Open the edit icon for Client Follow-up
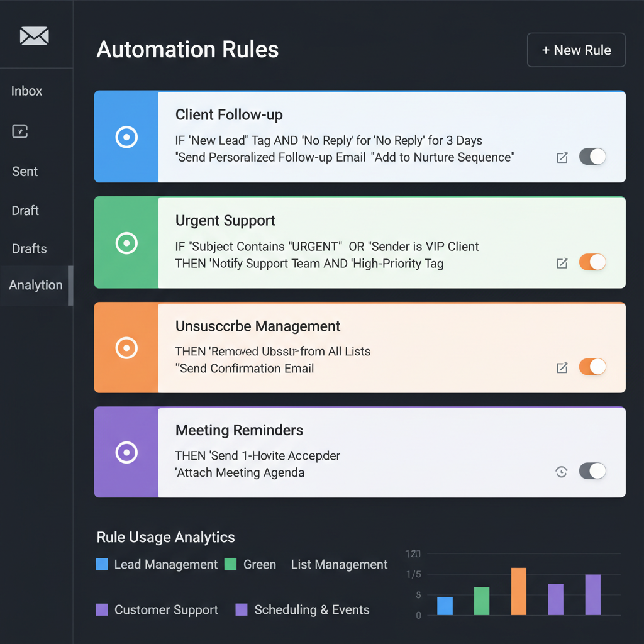644x644 pixels. tap(562, 158)
